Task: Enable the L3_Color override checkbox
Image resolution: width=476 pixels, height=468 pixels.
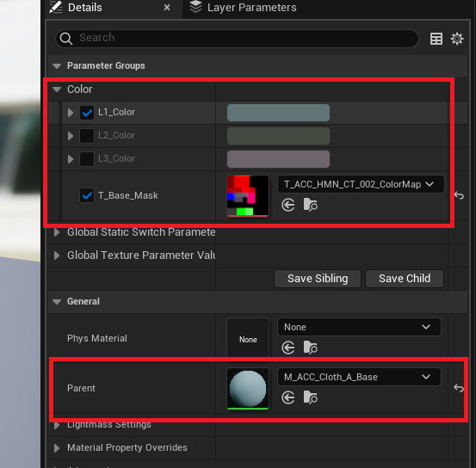Action: (87, 159)
